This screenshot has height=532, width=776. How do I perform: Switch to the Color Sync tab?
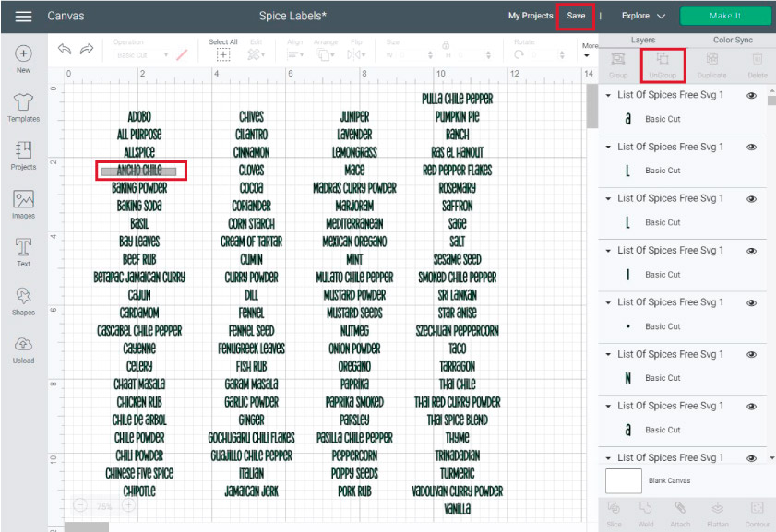pos(734,41)
